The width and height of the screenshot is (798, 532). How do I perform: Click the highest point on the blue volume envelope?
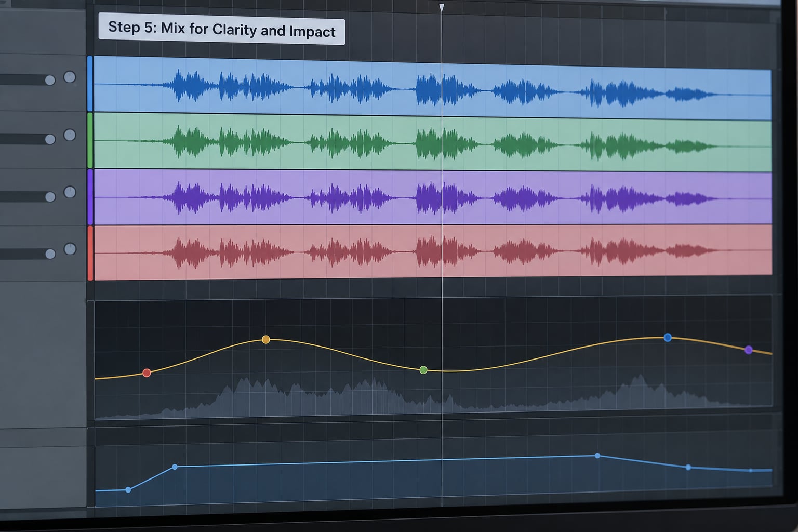597,456
